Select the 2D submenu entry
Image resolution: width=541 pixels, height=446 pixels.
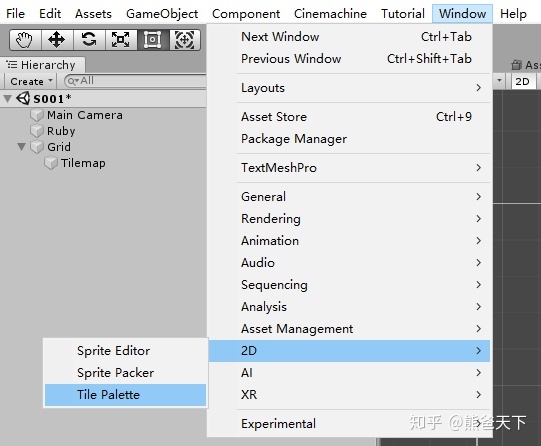pyautogui.click(x=349, y=351)
